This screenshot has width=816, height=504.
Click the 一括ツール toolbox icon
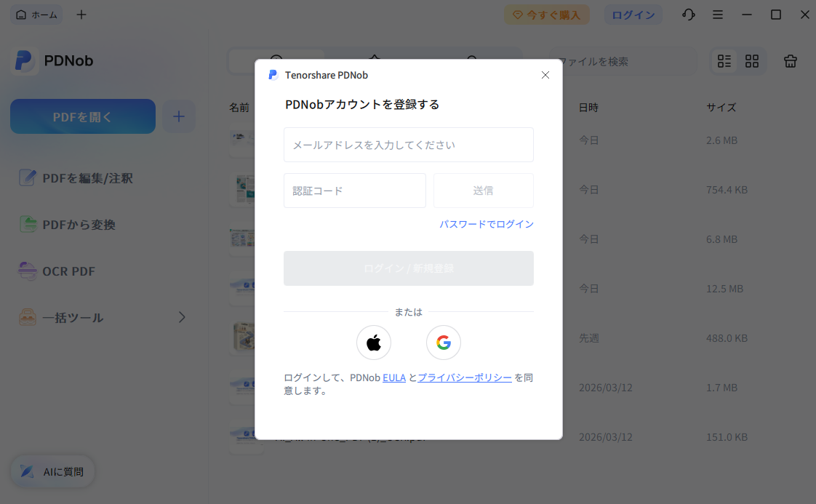click(x=28, y=317)
